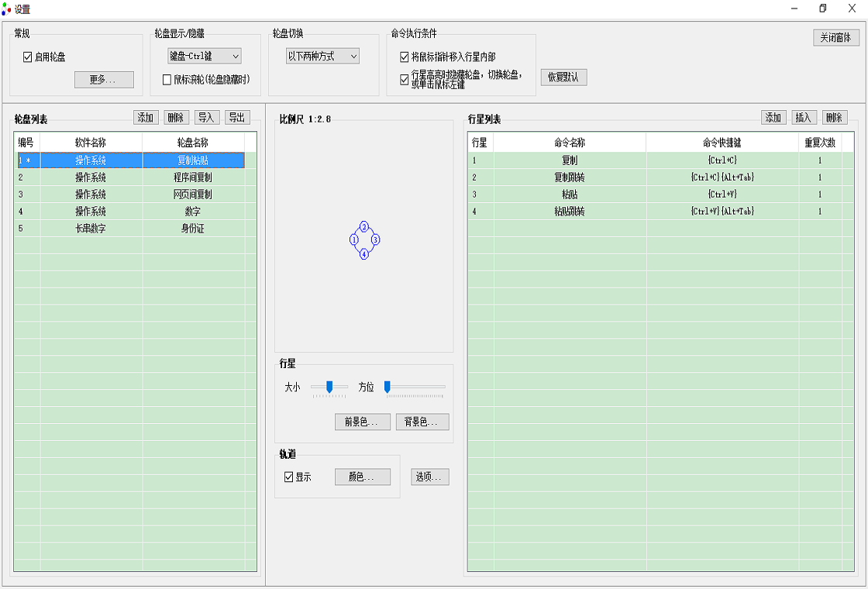
Task: Open the 背景色 color picker
Action: point(422,422)
